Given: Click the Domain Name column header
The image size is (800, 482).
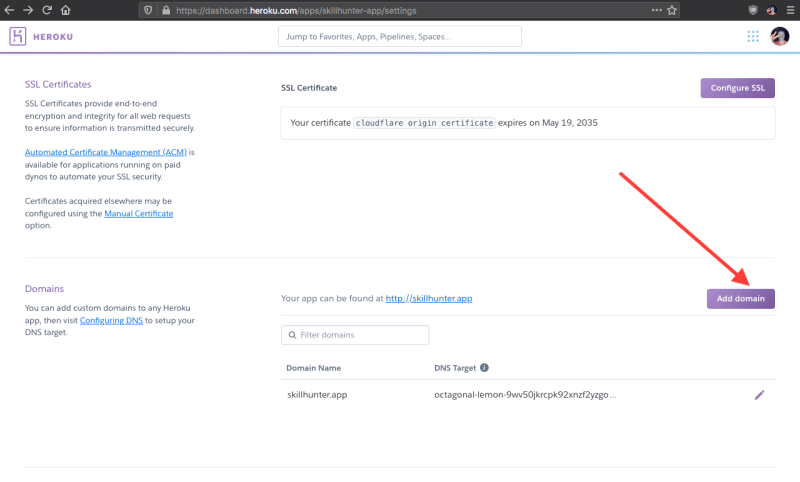Looking at the screenshot, I should (313, 368).
